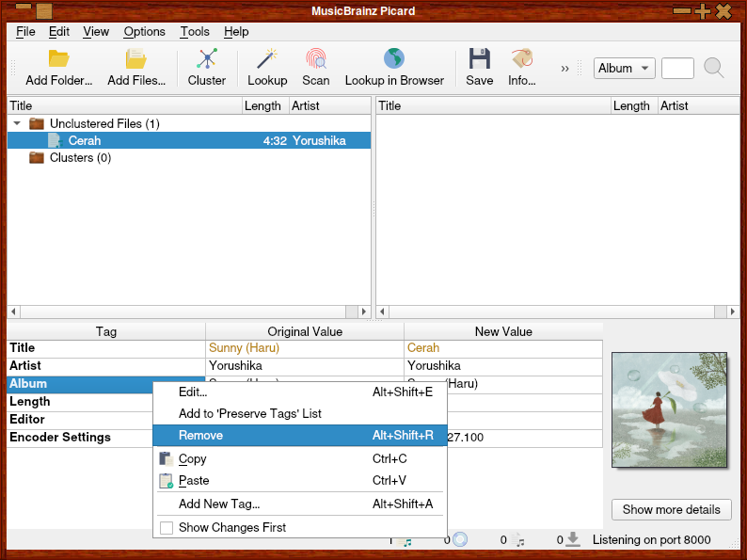Screen dimensions: 747x560
Task: Click the Add Folder toolbar icon
Action: coord(58,59)
